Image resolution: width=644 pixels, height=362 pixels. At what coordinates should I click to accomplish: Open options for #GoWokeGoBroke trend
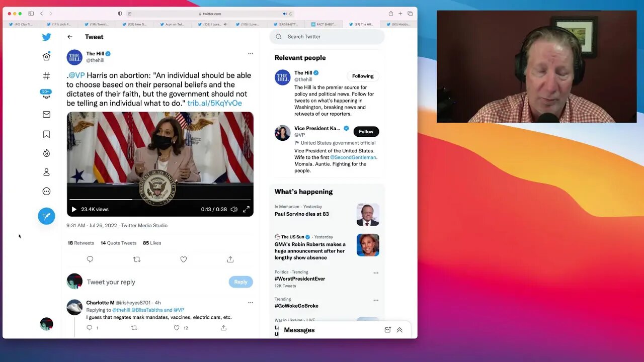[376, 300]
